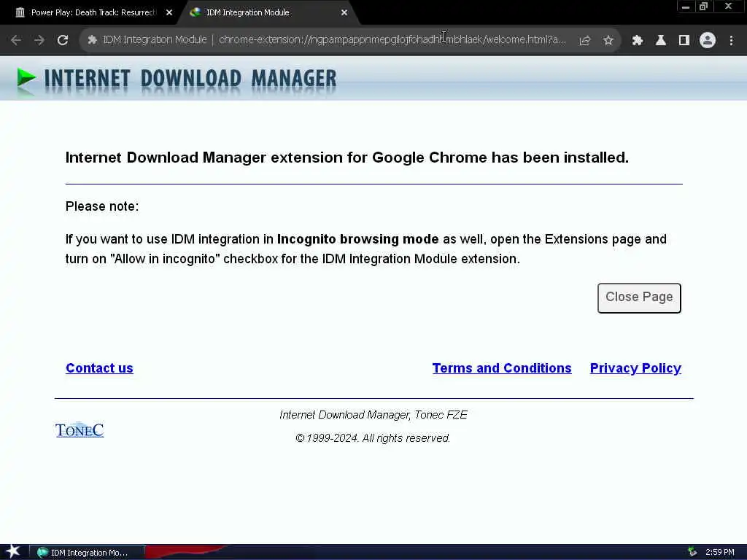This screenshot has height=560, width=747.
Task: Switch to the Power Play: Death Track tab
Action: point(93,12)
